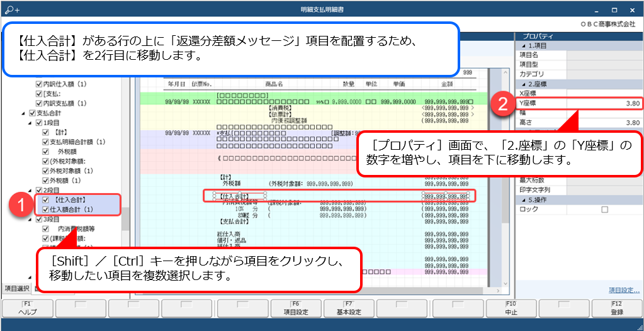Collapse the 1段目 tree node
This screenshot has height=331, width=644.
coord(30,123)
